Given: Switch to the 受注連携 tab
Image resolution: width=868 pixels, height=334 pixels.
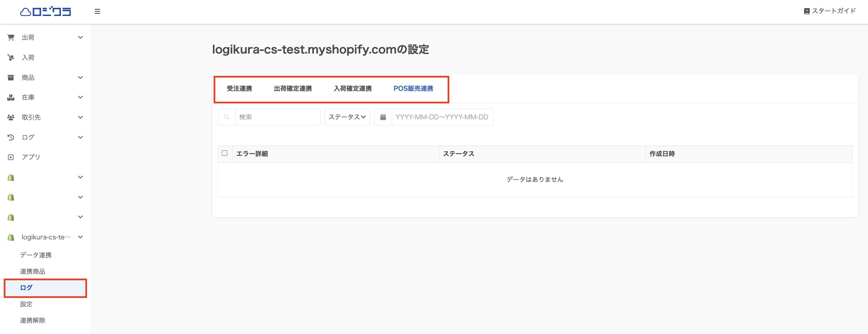Looking at the screenshot, I should tap(239, 89).
